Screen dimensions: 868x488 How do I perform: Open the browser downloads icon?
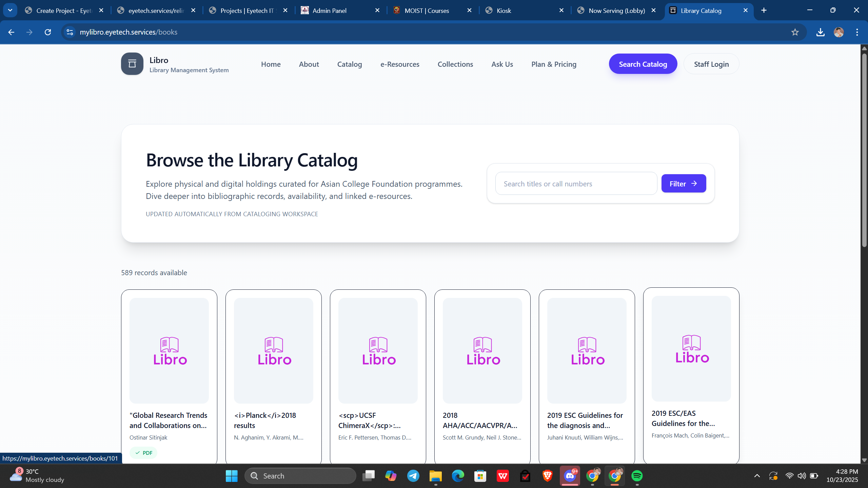point(820,32)
